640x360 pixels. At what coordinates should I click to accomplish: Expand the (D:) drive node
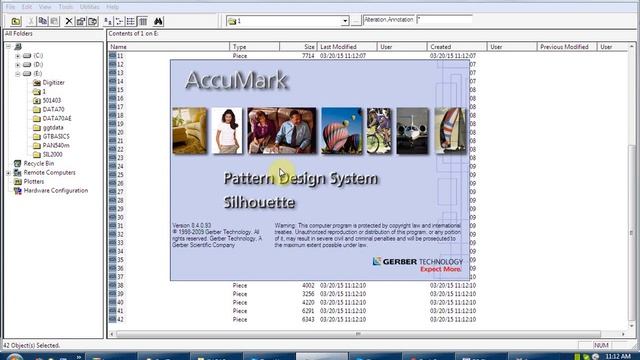[x=18, y=64]
